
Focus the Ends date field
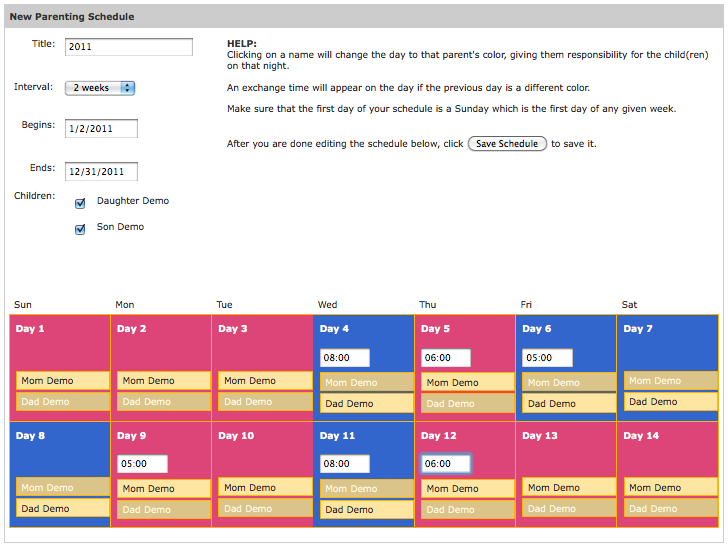[x=101, y=171]
